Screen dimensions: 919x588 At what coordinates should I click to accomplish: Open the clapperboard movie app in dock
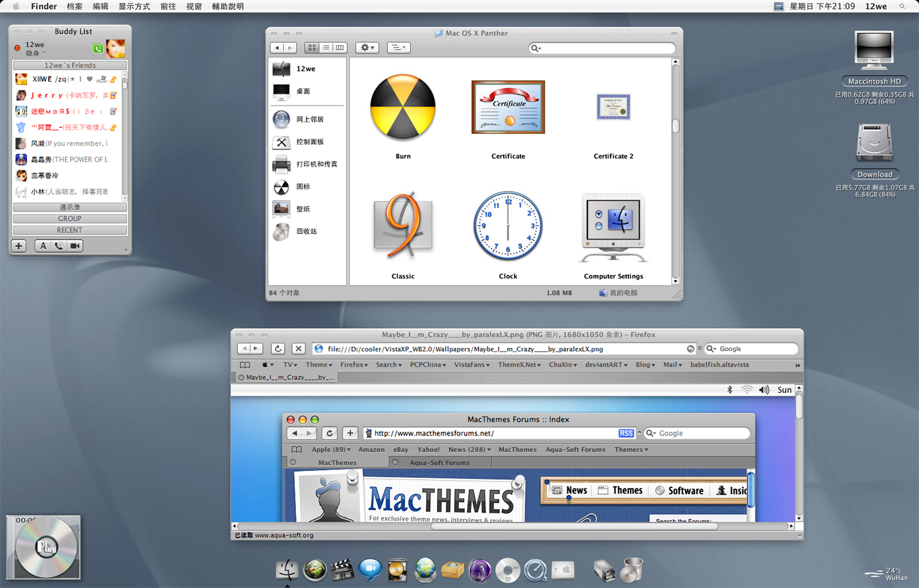coord(342,570)
